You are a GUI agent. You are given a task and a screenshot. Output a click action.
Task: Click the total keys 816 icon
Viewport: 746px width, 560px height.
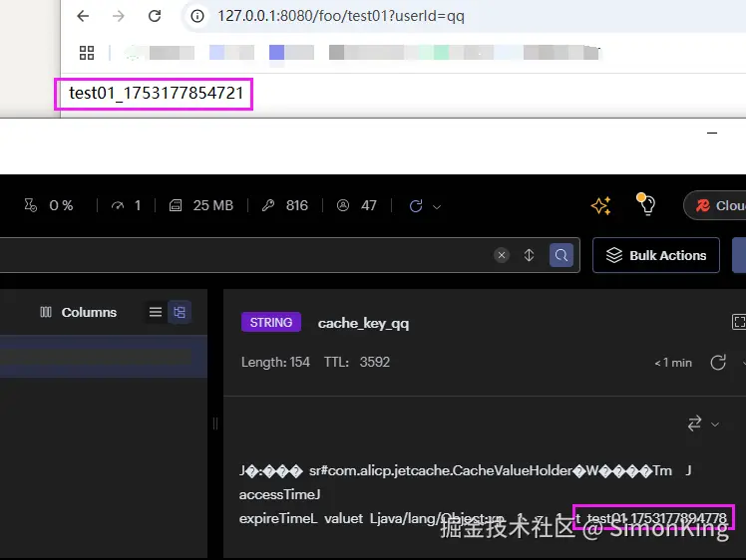(268, 205)
